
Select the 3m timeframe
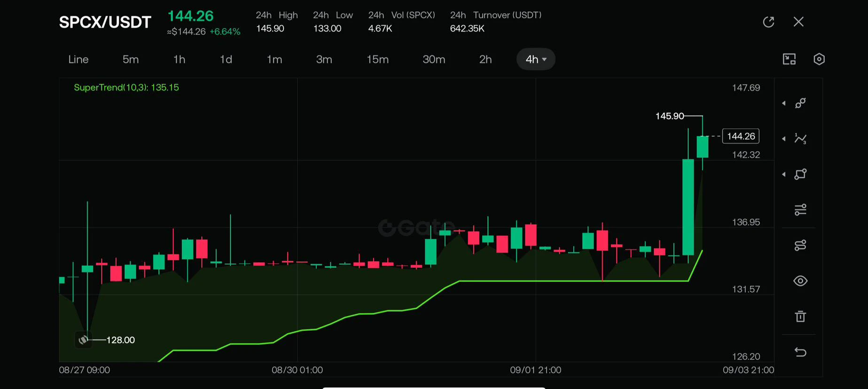coord(324,59)
